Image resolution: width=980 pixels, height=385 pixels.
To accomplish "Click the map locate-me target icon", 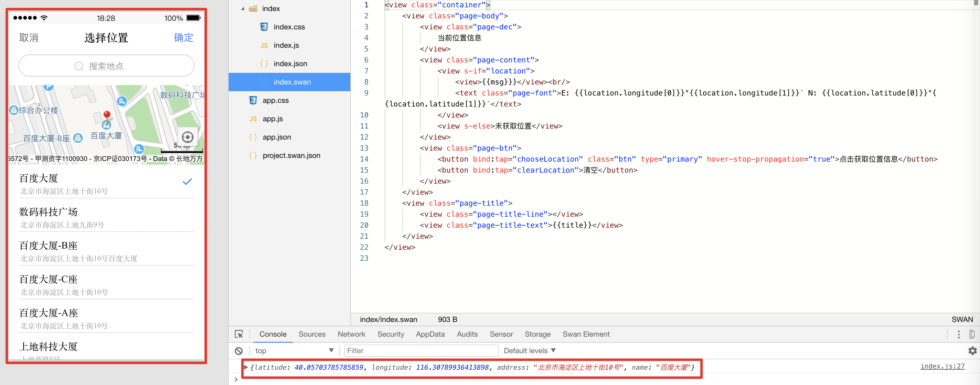I will [x=187, y=137].
